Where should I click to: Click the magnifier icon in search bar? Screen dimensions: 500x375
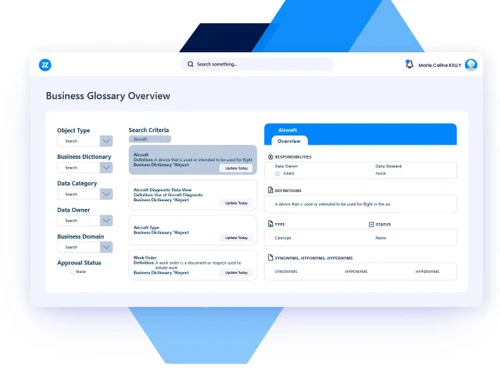(x=190, y=64)
